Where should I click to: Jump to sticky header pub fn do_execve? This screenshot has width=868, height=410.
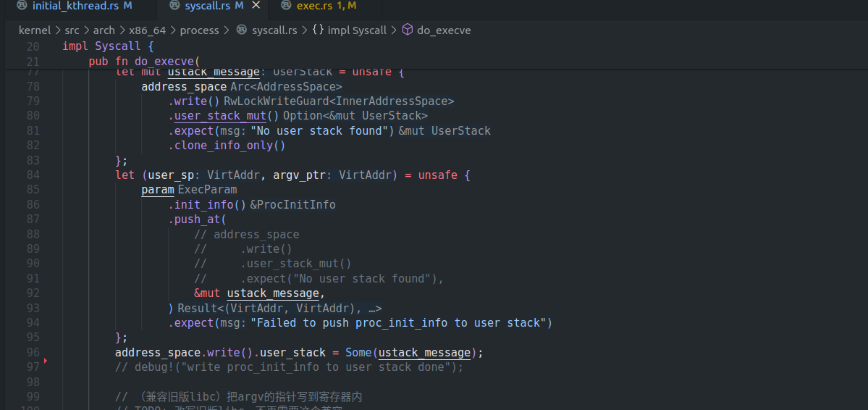(x=143, y=62)
